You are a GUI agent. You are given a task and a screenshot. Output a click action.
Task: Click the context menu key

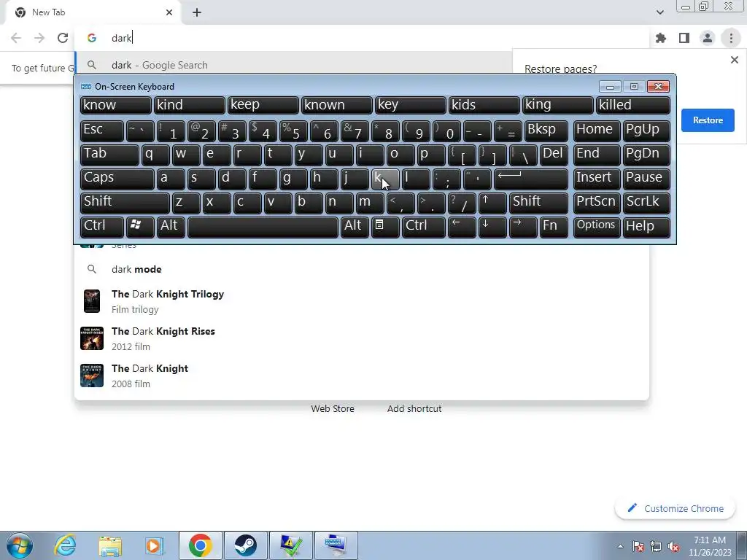[x=385, y=227]
